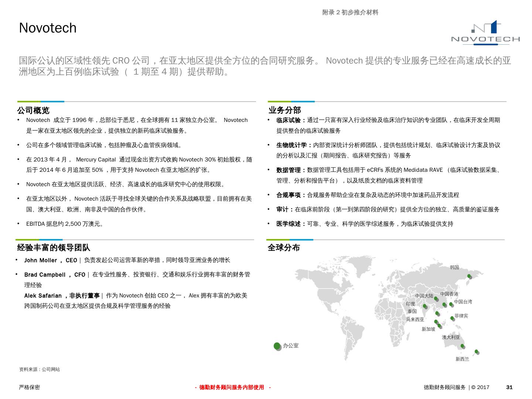Select the map label "澳大利亚"
This screenshot has width=532, height=399.
451,337
